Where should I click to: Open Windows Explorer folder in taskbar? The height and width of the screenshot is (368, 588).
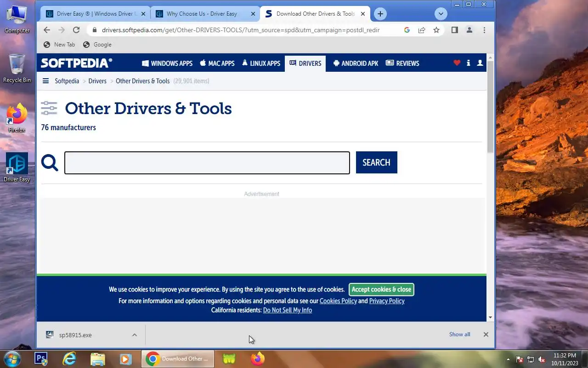pyautogui.click(x=98, y=359)
